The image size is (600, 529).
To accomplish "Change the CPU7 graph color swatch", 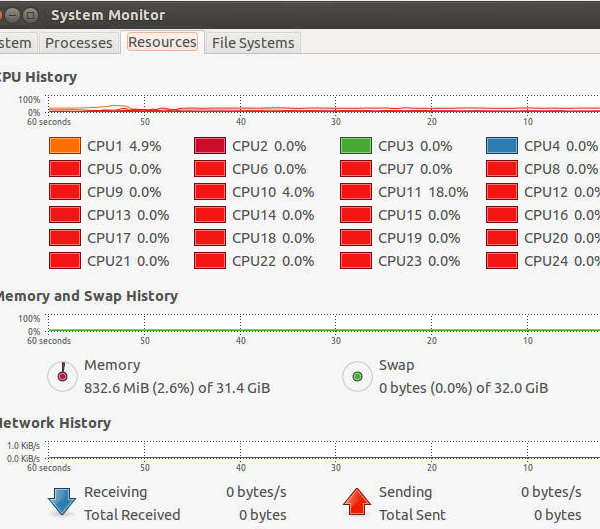I will (356, 169).
